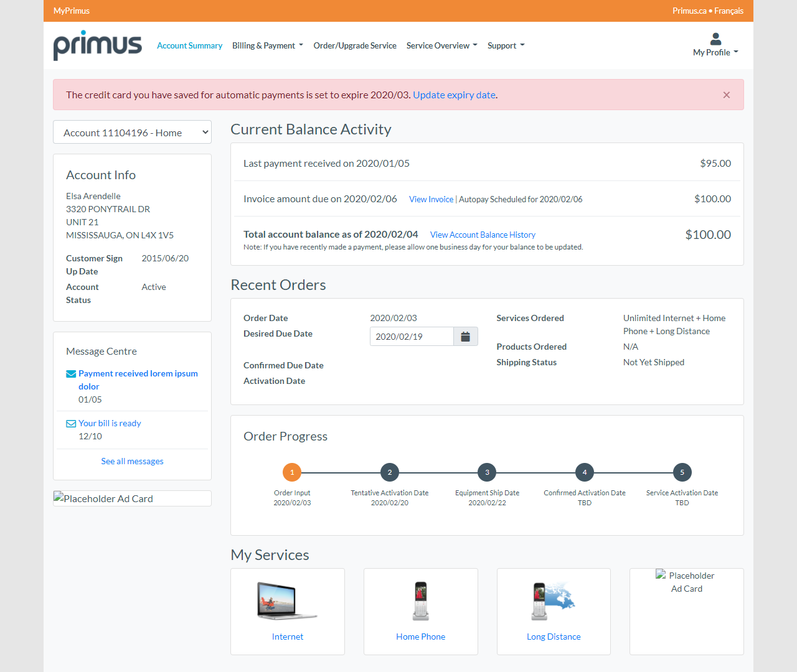Image resolution: width=797 pixels, height=672 pixels.
Task: Open View Account Balance History
Action: pyautogui.click(x=483, y=235)
